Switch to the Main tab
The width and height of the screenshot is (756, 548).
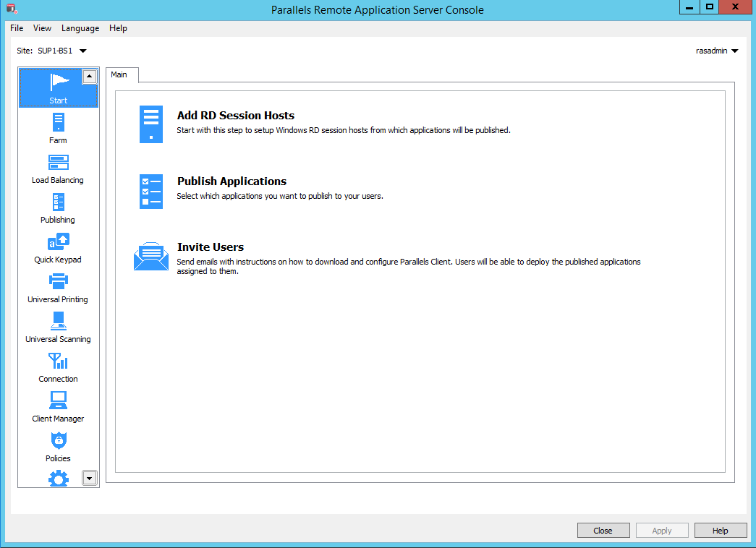pyautogui.click(x=119, y=74)
